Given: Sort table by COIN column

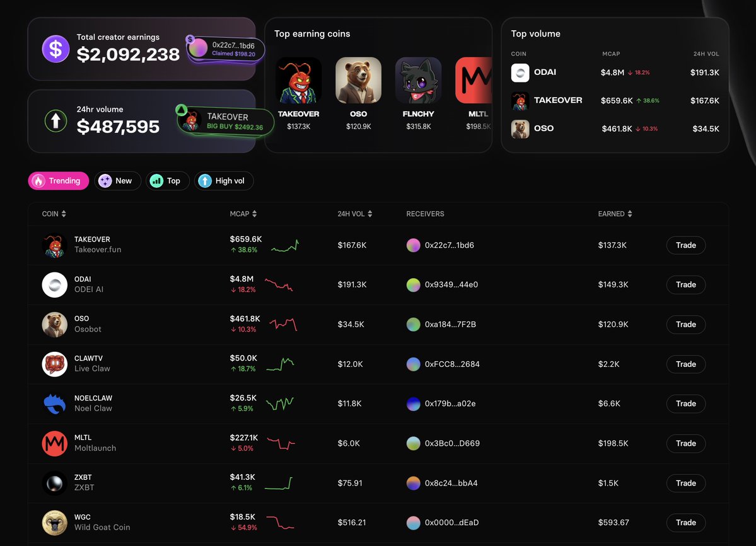Looking at the screenshot, I should (54, 214).
